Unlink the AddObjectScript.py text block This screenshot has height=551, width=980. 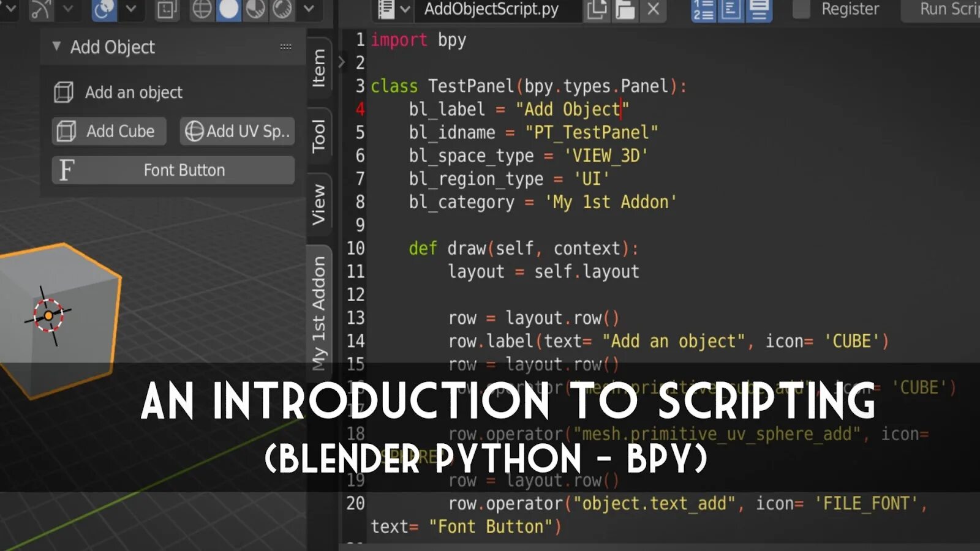[654, 9]
